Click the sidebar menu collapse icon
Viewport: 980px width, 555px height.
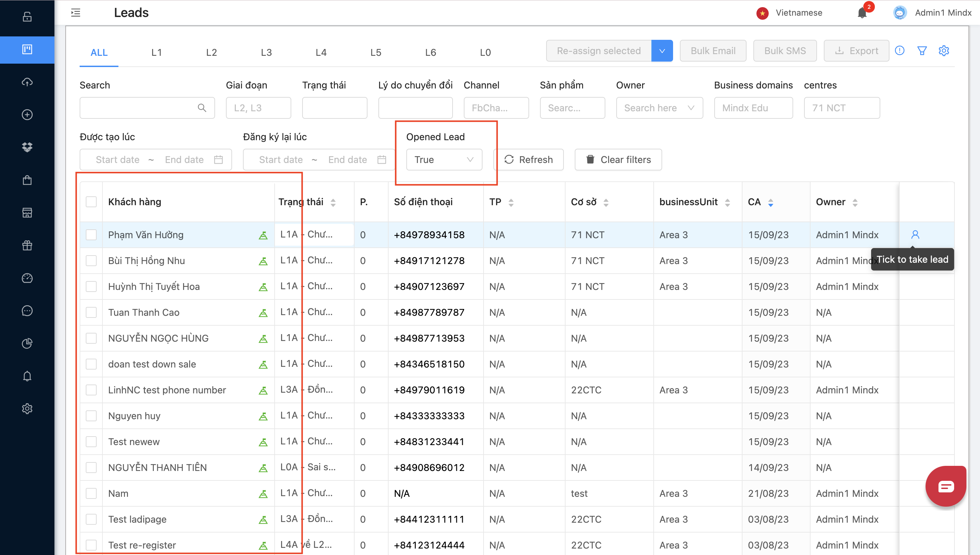76,13
